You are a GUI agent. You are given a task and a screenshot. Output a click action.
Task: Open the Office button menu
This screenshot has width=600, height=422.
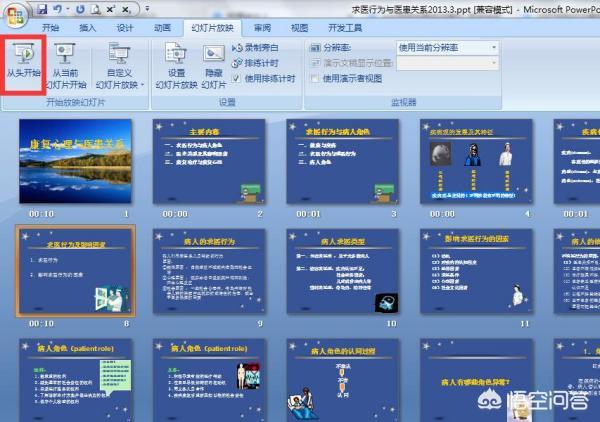click(x=16, y=15)
